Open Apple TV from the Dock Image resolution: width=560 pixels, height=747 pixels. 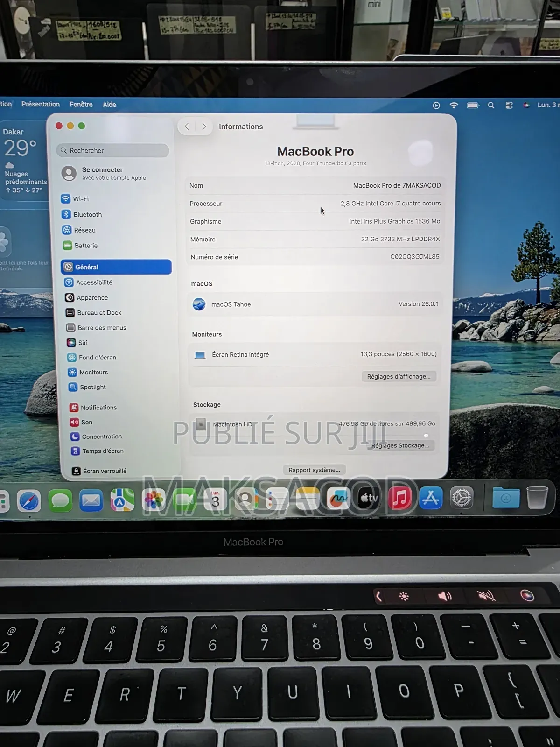[369, 498]
